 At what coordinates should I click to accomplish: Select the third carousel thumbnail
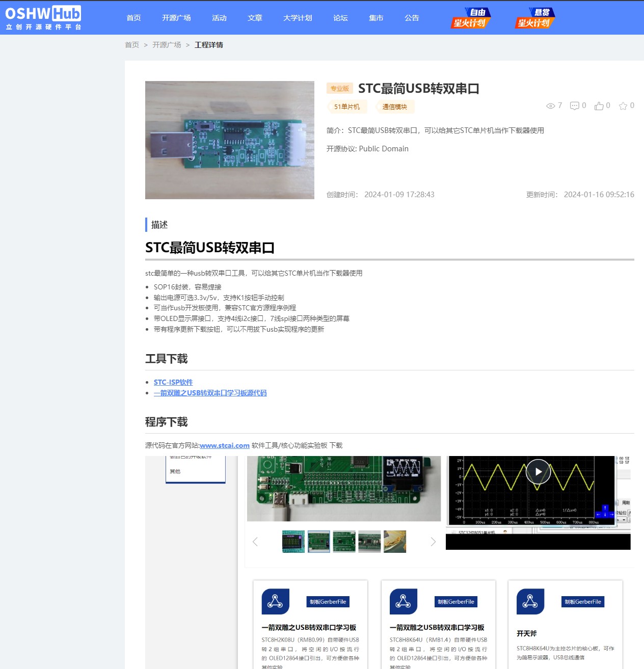(x=344, y=542)
